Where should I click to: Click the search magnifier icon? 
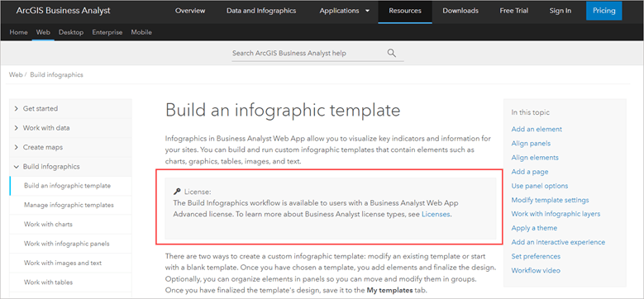coord(391,53)
